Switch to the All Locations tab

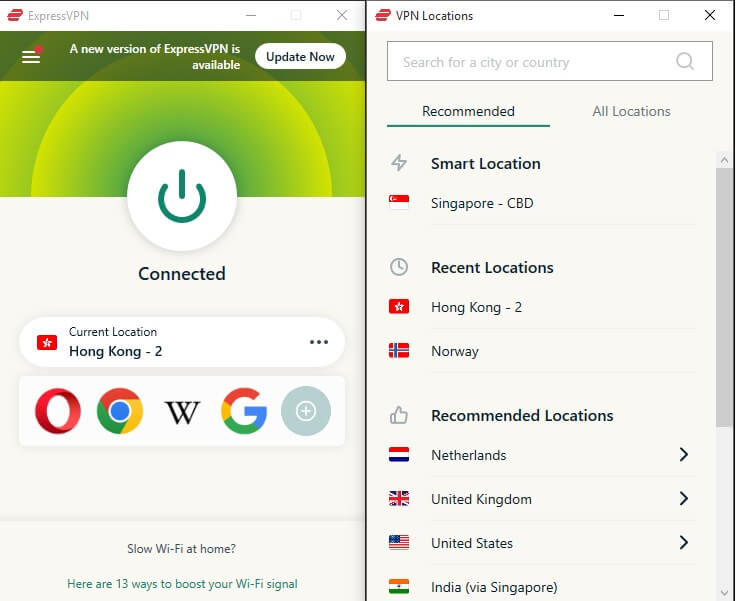(x=631, y=111)
